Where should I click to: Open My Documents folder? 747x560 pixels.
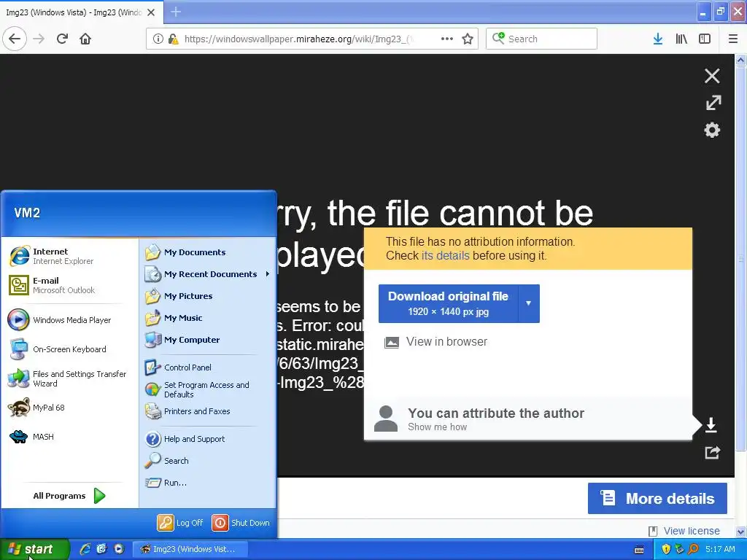pos(207,252)
